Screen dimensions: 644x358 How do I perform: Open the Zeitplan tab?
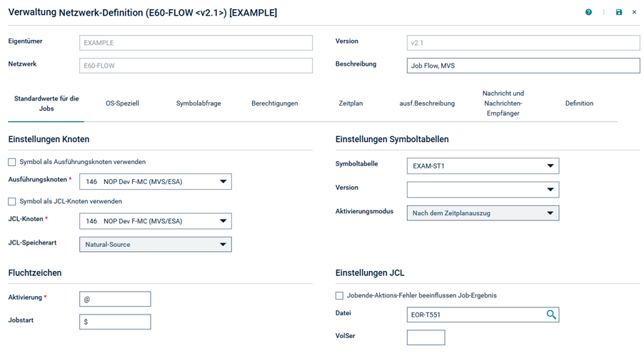pos(351,103)
